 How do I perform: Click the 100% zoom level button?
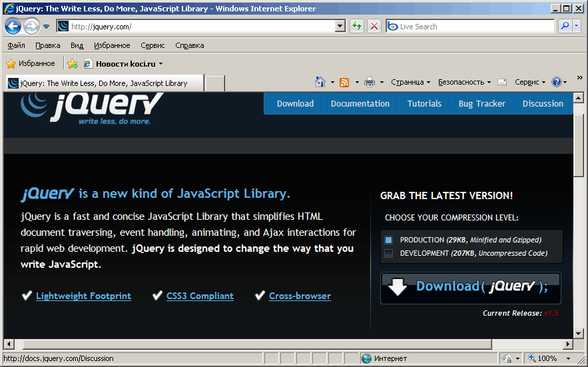[543, 358]
